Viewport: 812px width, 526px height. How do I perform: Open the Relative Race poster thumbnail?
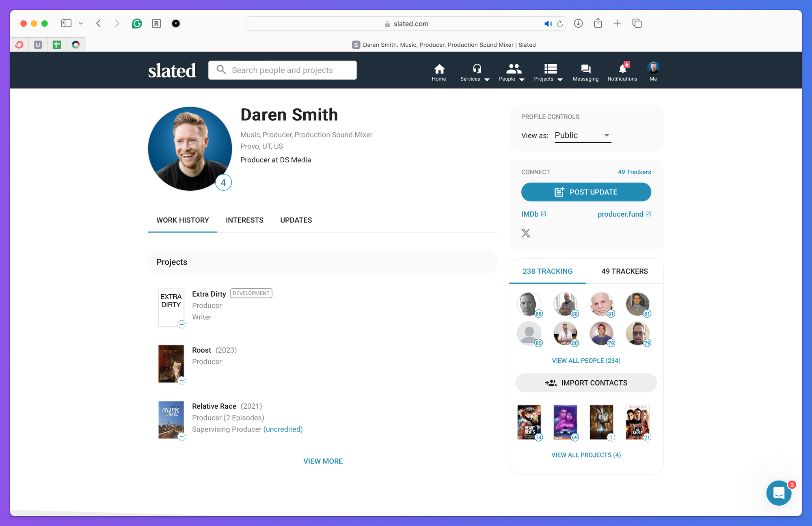pyautogui.click(x=171, y=420)
